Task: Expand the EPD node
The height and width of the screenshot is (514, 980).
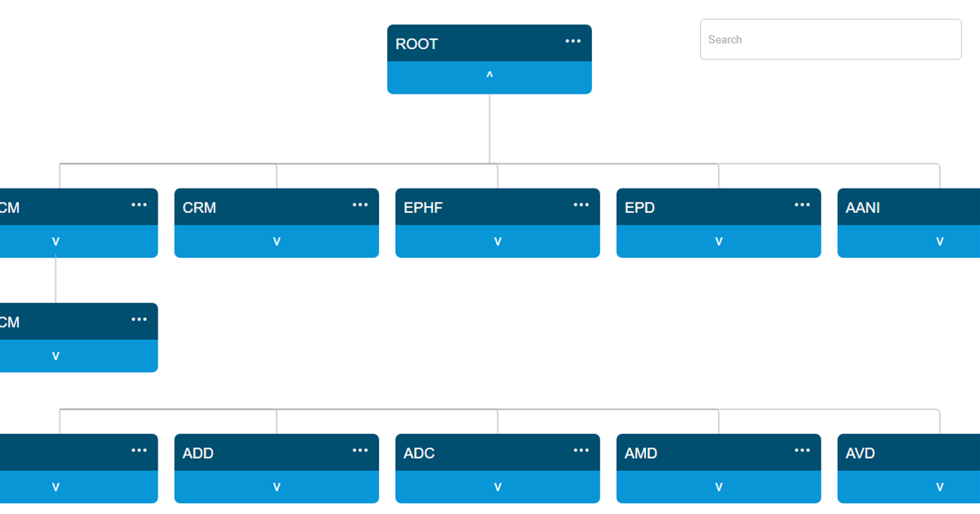Action: pyautogui.click(x=719, y=241)
